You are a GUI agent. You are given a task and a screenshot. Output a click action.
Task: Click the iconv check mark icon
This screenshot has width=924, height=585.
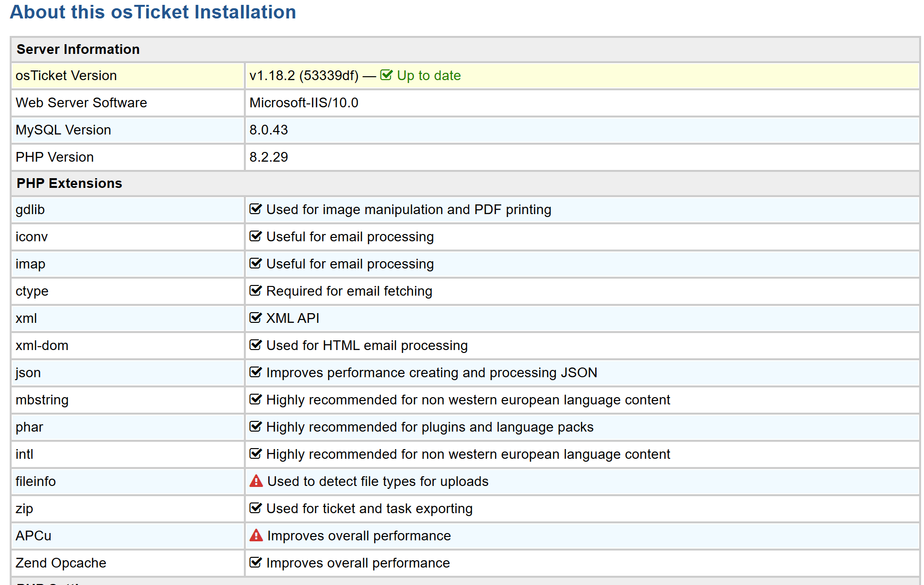click(x=256, y=236)
